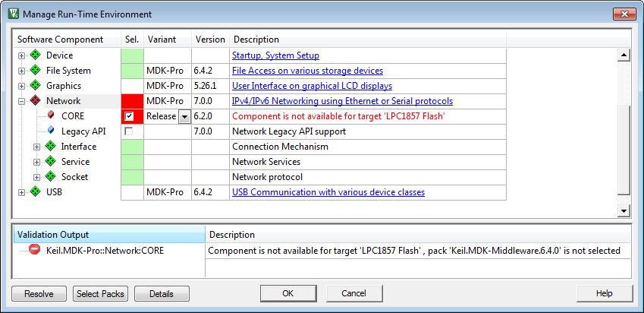Screen dimensions: 644x313
Task: Click the scrollbar down arrow
Action: point(624,211)
